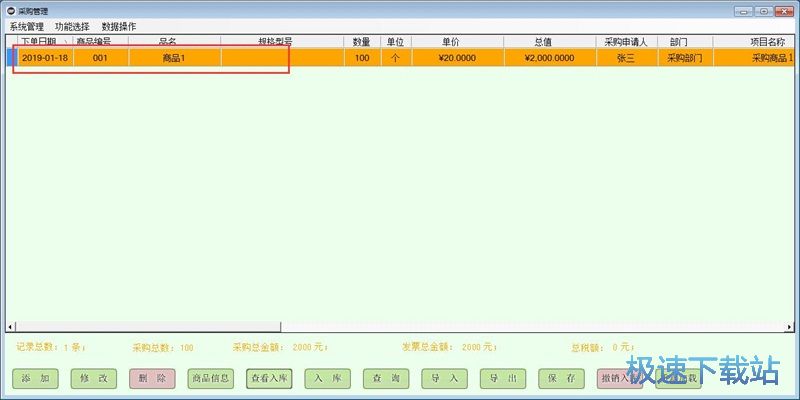
Task: Close the 采购管理 window
Action: tap(784, 11)
